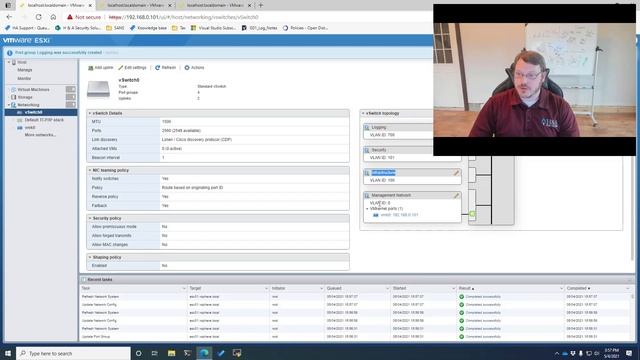Open Edit settings for vSwitch0
The height and width of the screenshot is (360, 640).
click(132, 68)
